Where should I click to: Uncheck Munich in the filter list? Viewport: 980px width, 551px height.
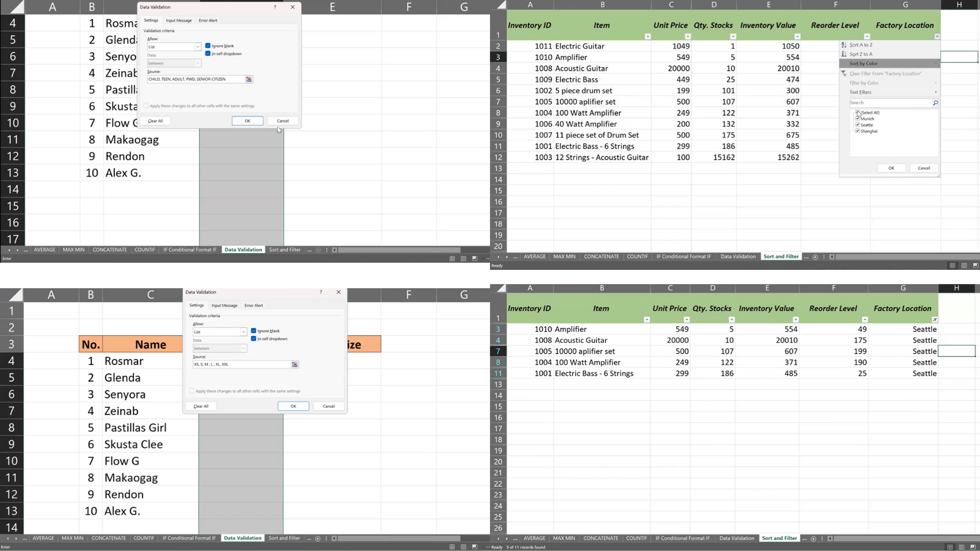coord(857,118)
